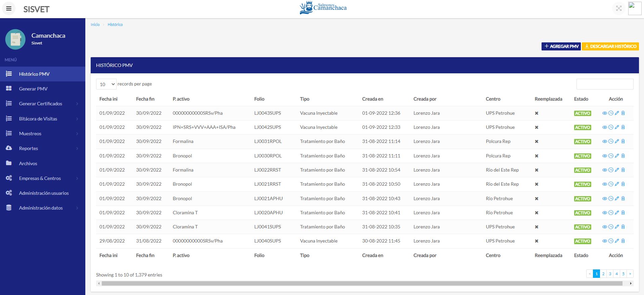Open Archivos in sidebar
644x295 pixels.
coord(43,163)
